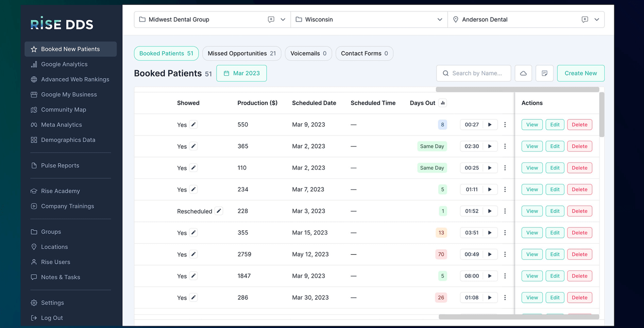Click the Google Analytics sidebar icon
644x328 pixels.
tap(34, 64)
